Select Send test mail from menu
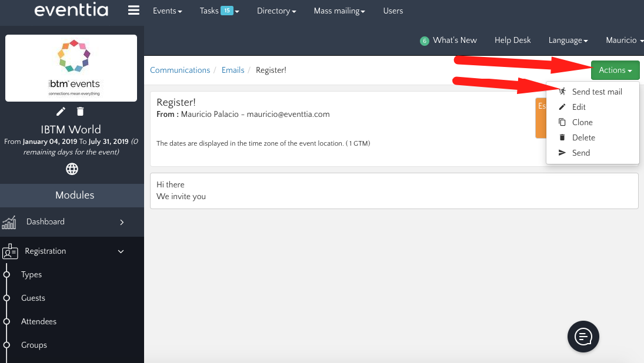The width and height of the screenshot is (644, 363). coord(596,92)
